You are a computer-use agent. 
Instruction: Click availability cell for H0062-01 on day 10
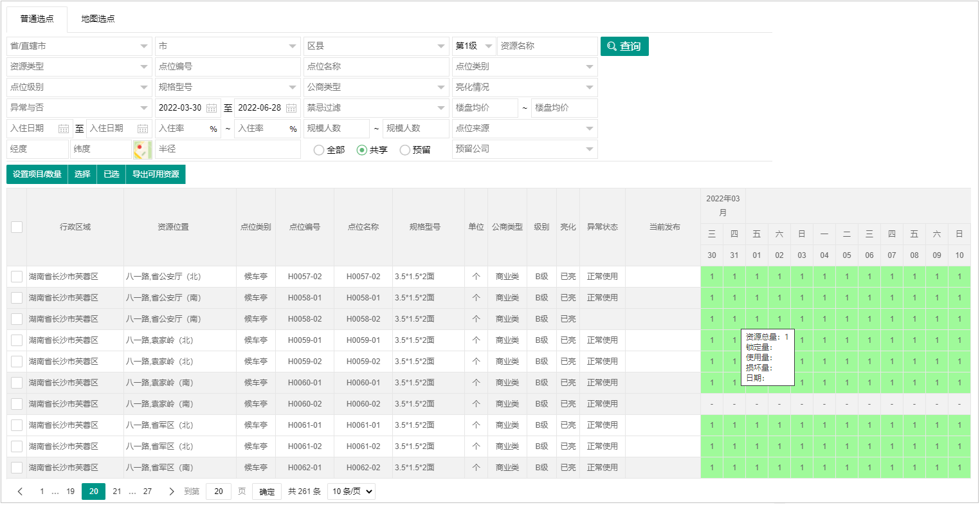click(x=959, y=468)
